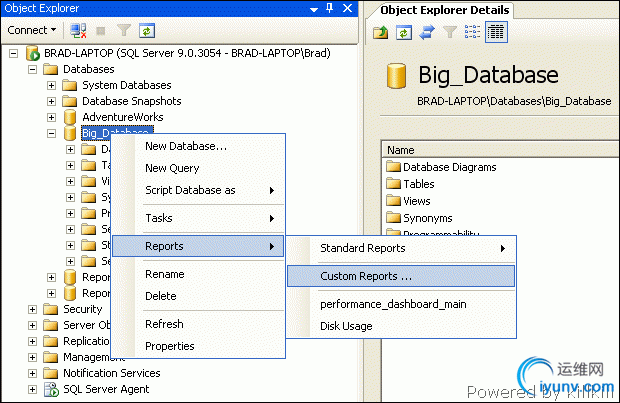620x403 pixels.
Task: Select Notification Services tree item
Action: tap(112, 373)
